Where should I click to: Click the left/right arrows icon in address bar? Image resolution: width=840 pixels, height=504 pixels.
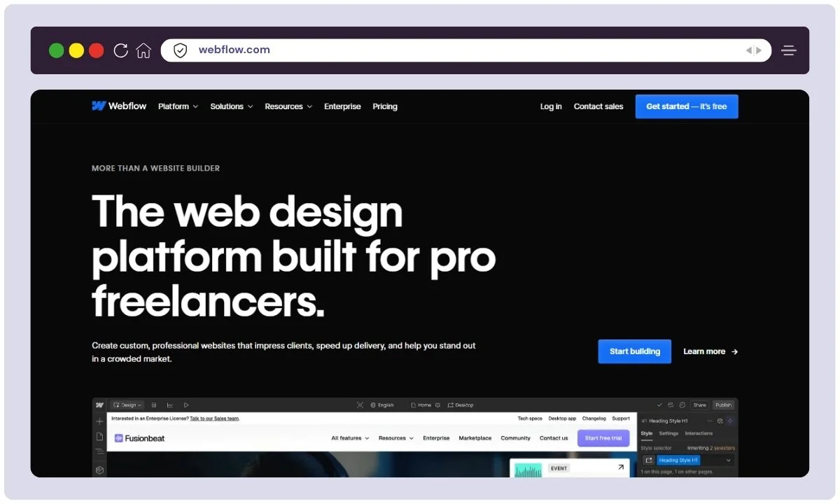coord(753,50)
